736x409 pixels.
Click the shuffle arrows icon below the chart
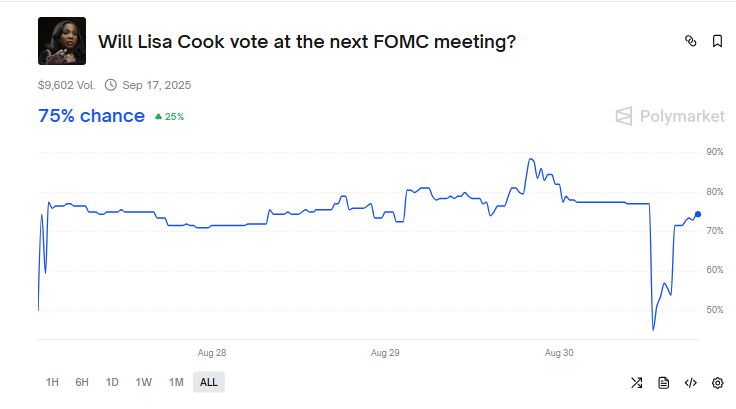coord(637,382)
